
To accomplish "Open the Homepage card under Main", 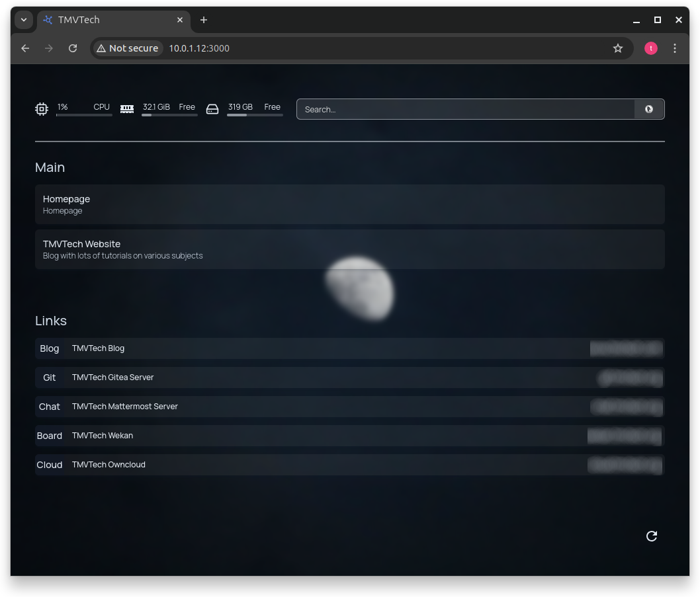I will [349, 204].
